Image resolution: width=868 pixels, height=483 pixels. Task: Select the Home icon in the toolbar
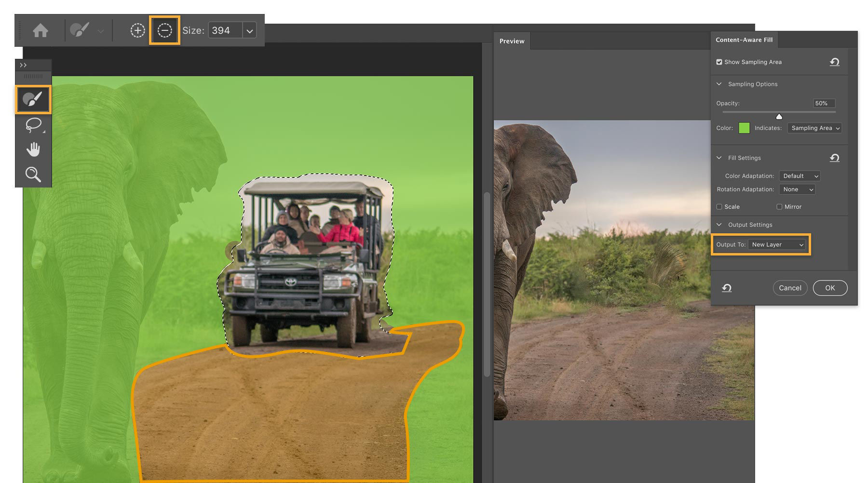coord(41,30)
